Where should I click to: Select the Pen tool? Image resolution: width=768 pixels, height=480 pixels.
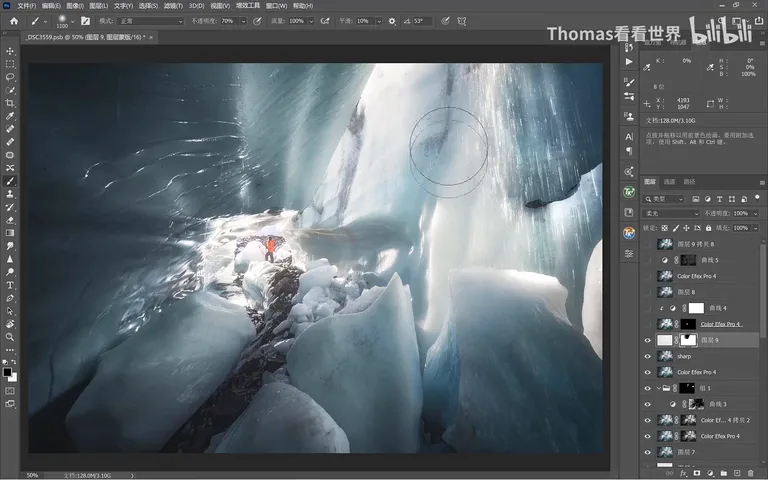coord(10,298)
